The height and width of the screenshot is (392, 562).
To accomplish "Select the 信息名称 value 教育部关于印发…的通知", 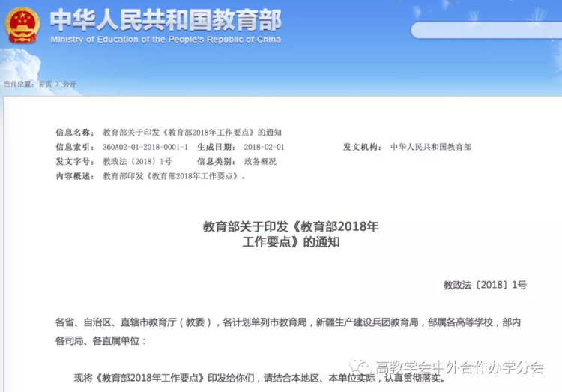I will coord(192,133).
